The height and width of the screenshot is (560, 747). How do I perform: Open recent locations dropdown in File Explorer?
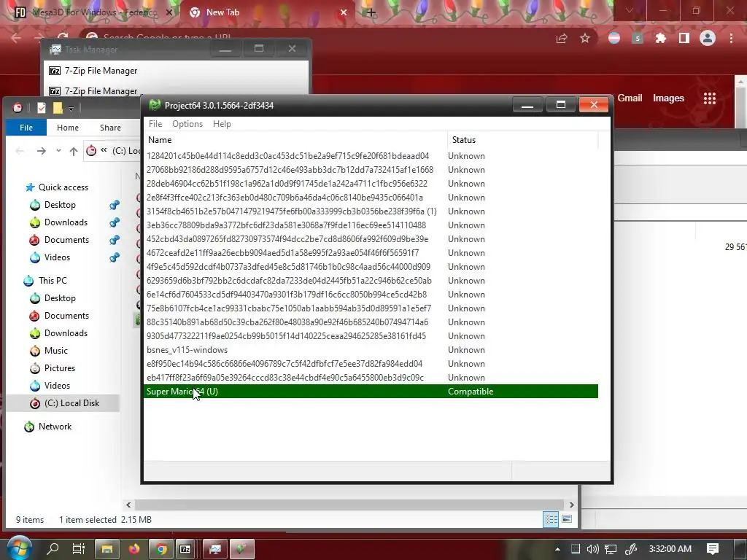pyautogui.click(x=58, y=151)
